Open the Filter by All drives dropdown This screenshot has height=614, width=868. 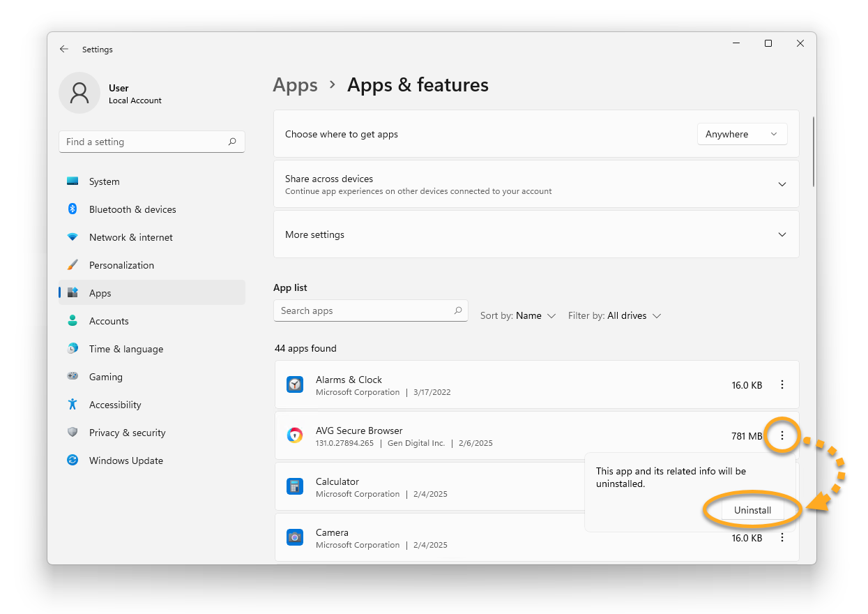click(614, 316)
